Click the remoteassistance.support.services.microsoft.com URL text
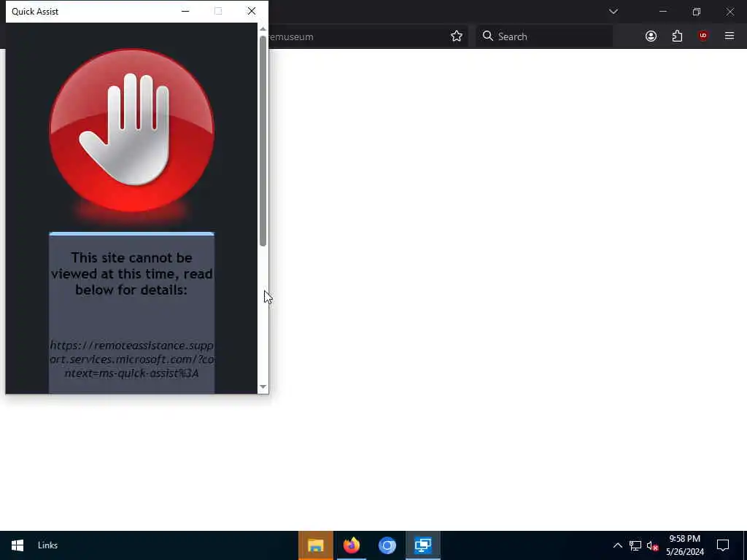 [132, 359]
